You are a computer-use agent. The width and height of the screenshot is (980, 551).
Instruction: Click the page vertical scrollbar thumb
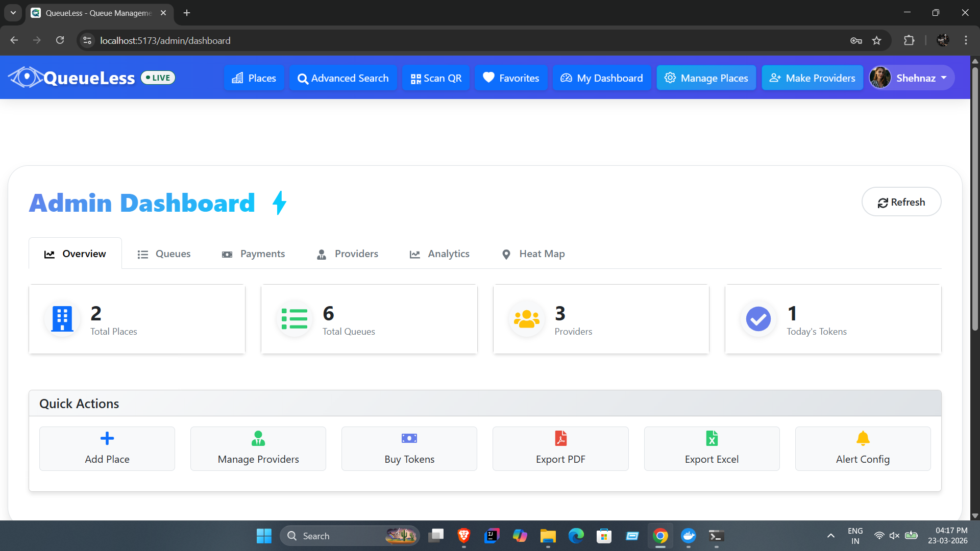pyautogui.click(x=975, y=199)
